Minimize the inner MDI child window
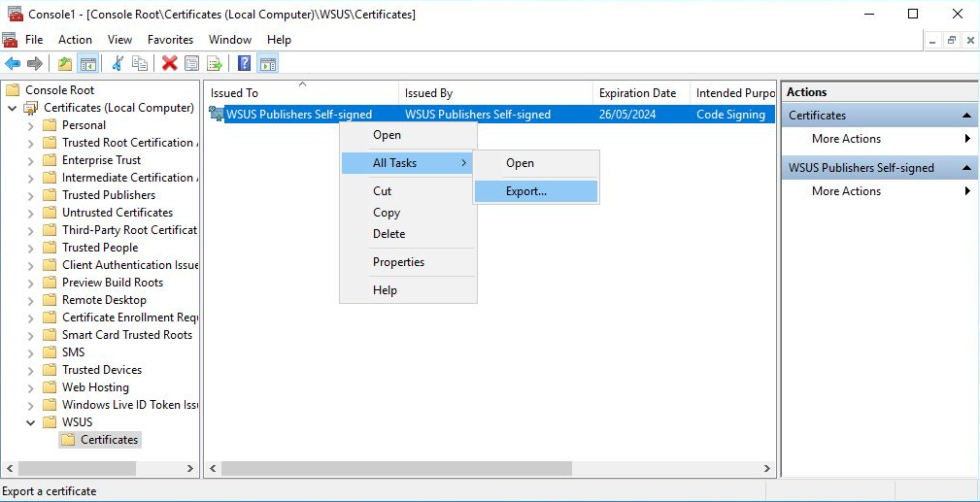980x502 pixels. coord(933,40)
